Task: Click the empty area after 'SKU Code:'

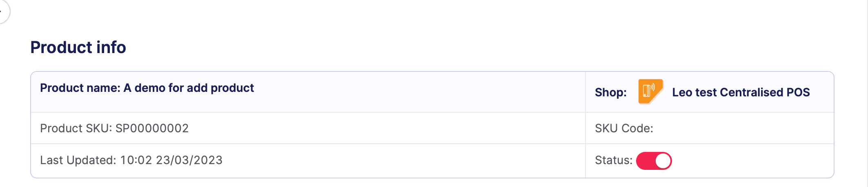Action: [735, 128]
